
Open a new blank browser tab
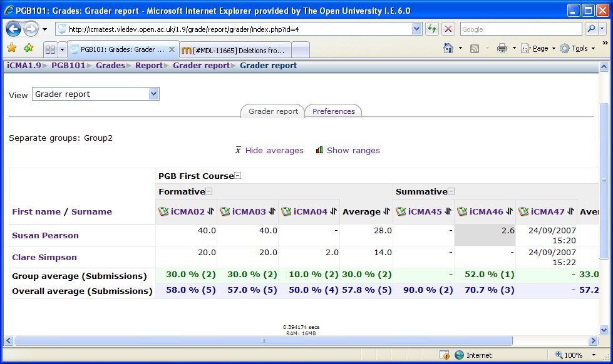[x=301, y=50]
